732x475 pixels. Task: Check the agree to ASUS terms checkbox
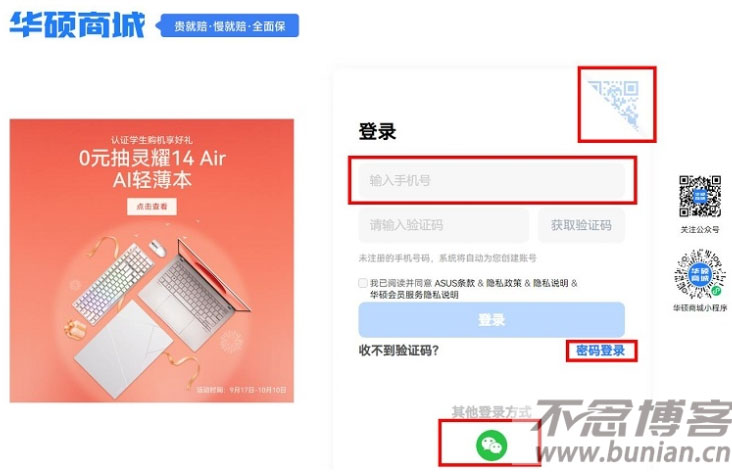coord(363,283)
